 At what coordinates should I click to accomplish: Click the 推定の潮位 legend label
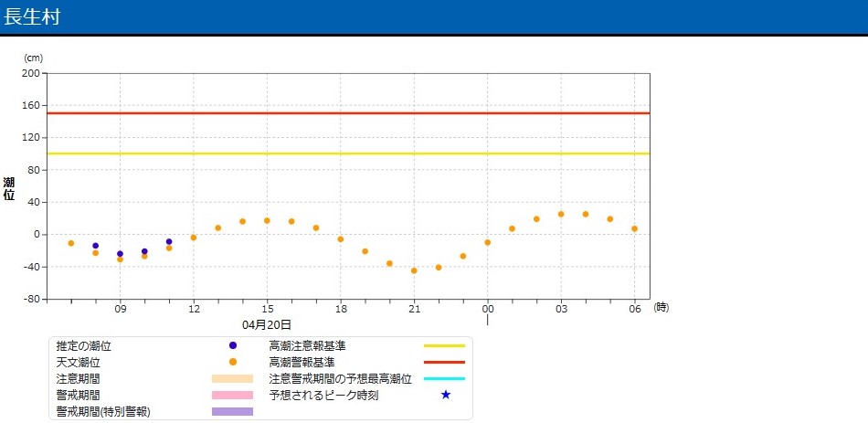click(83, 346)
